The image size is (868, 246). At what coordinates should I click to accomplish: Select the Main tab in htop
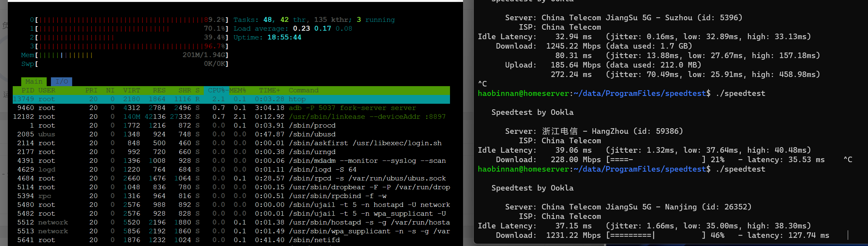pyautogui.click(x=34, y=82)
